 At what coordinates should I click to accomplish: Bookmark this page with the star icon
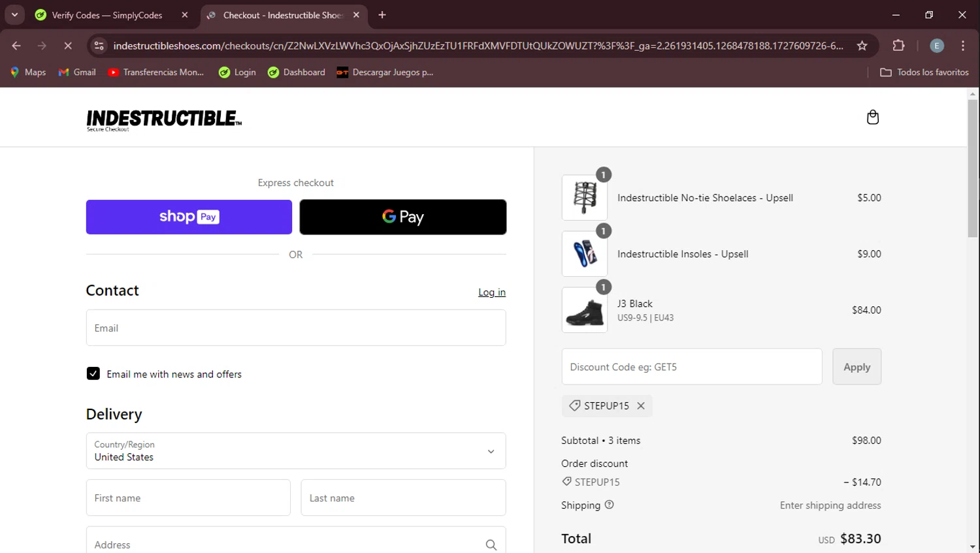[862, 46]
